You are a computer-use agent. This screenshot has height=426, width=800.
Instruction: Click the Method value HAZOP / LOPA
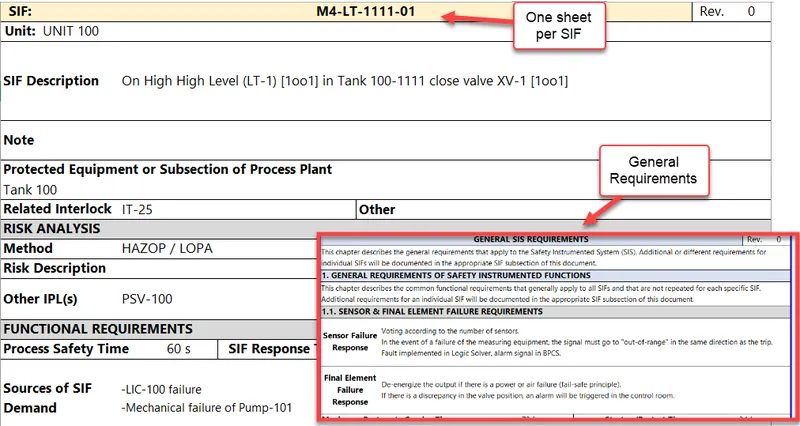[167, 248]
